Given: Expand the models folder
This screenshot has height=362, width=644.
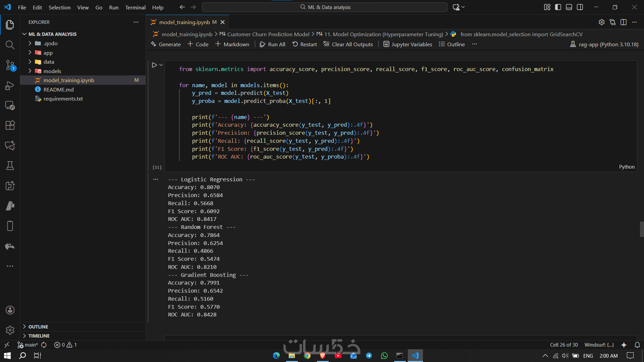Looking at the screenshot, I should [x=52, y=71].
